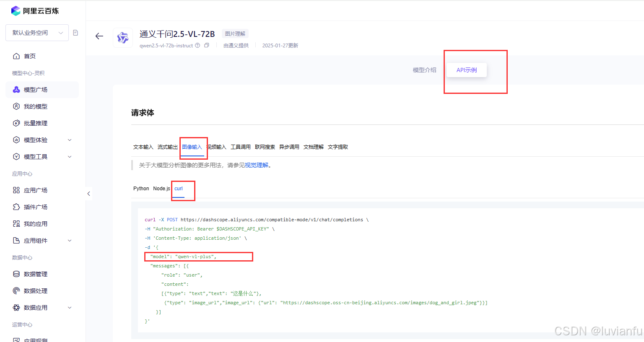Copy the model name with copy icon
The image size is (644, 342).
click(x=207, y=46)
